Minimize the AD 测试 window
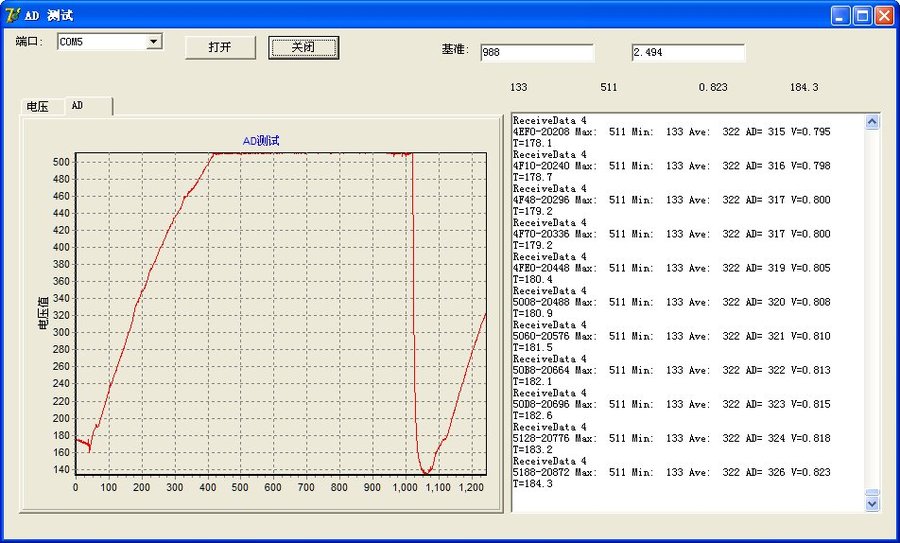This screenshot has width=900, height=543. (x=841, y=15)
